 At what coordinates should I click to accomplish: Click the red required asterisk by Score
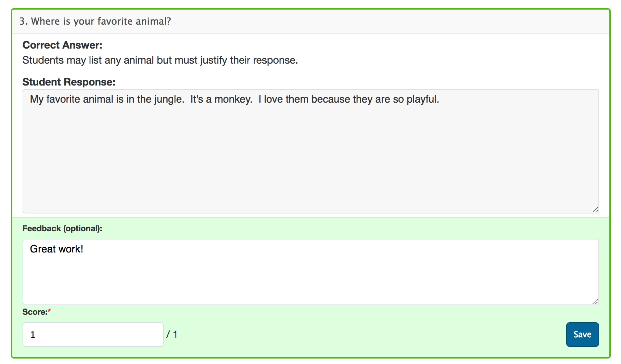click(x=49, y=311)
